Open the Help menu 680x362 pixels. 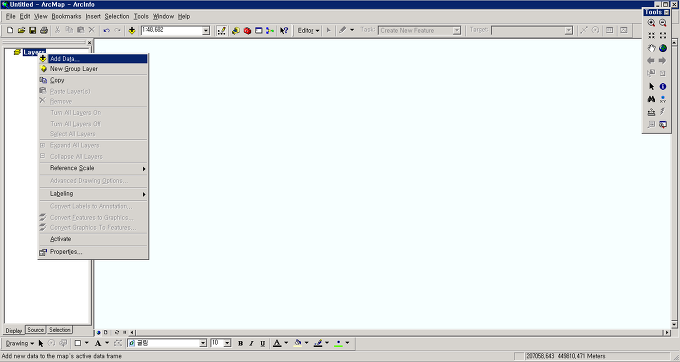click(x=184, y=16)
